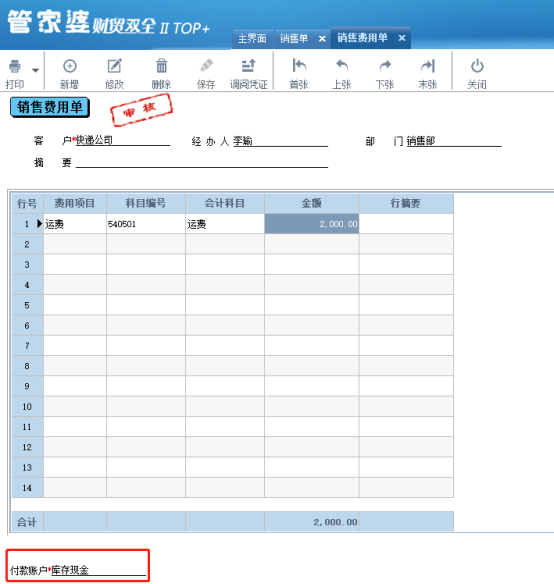This screenshot has width=554, height=584.
Task: Close the 销售单 tab
Action: tap(322, 39)
